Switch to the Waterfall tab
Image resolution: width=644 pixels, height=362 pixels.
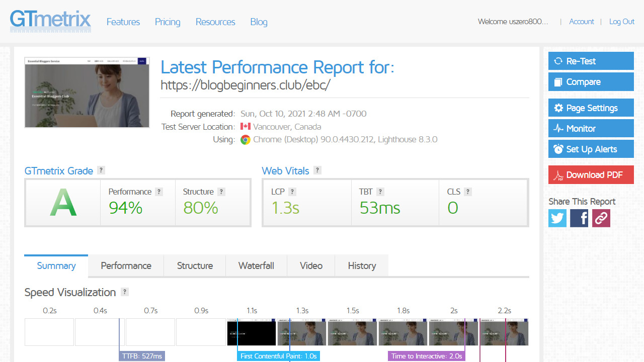pos(256,265)
